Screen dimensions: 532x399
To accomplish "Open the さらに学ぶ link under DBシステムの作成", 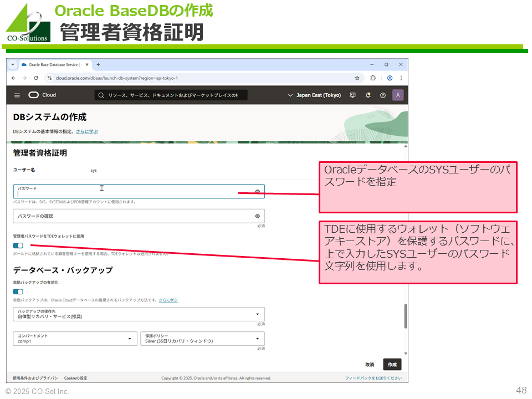I will coord(87,132).
